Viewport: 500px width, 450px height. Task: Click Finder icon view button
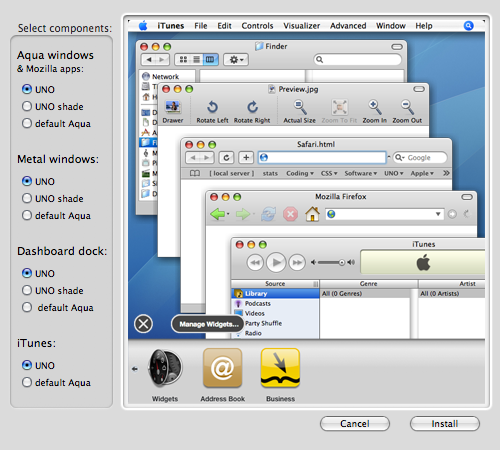point(183,60)
